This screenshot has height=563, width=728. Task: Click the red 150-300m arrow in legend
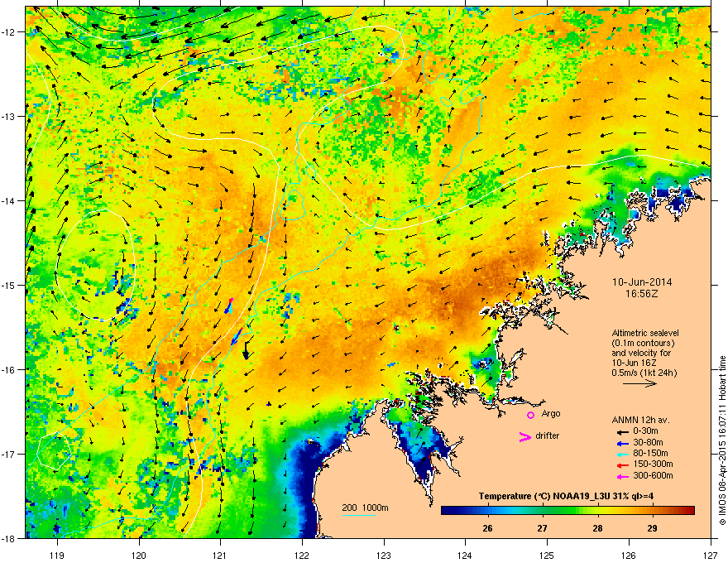(x=621, y=465)
